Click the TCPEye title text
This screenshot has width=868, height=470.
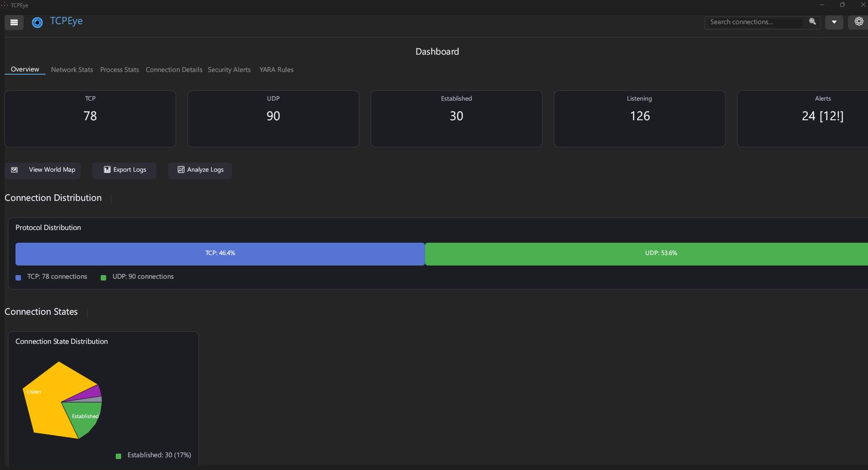[67, 21]
